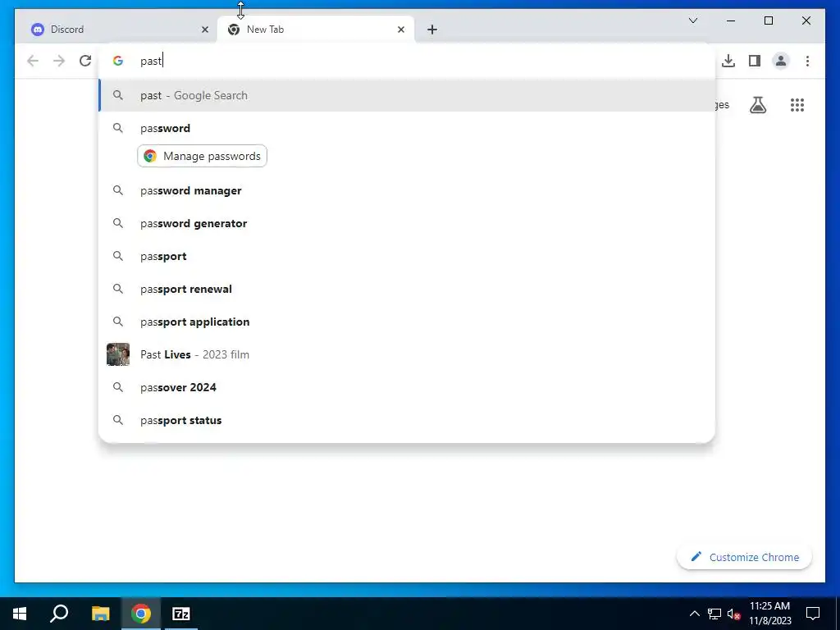The width and height of the screenshot is (840, 630).
Task: Click the muted volume tray icon
Action: 733,614
